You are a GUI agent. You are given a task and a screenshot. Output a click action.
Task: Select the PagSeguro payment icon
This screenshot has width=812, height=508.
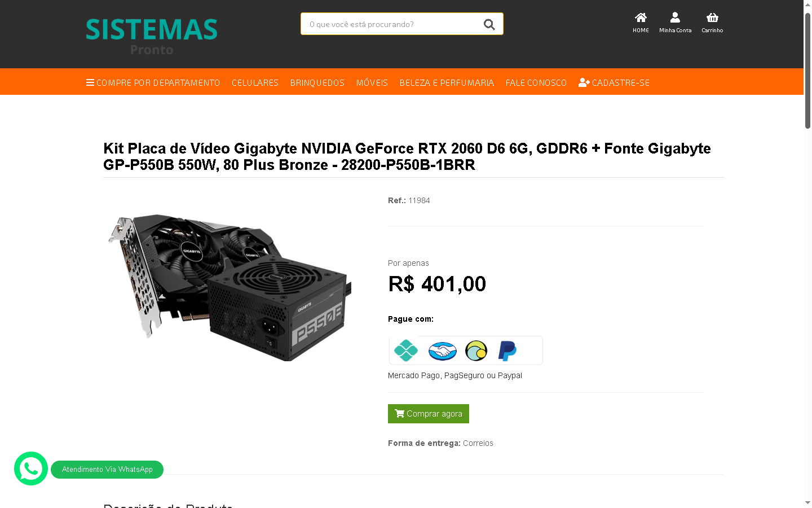pyautogui.click(x=476, y=351)
